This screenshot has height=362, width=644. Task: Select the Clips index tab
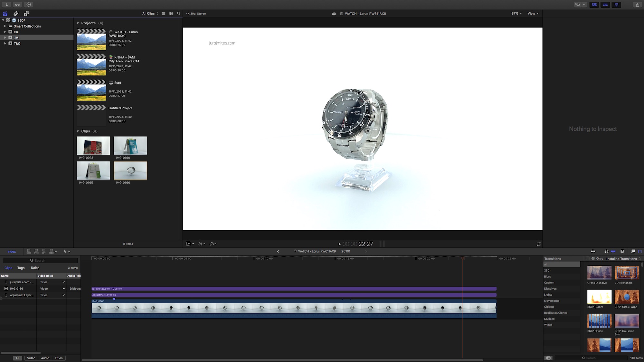click(x=8, y=268)
